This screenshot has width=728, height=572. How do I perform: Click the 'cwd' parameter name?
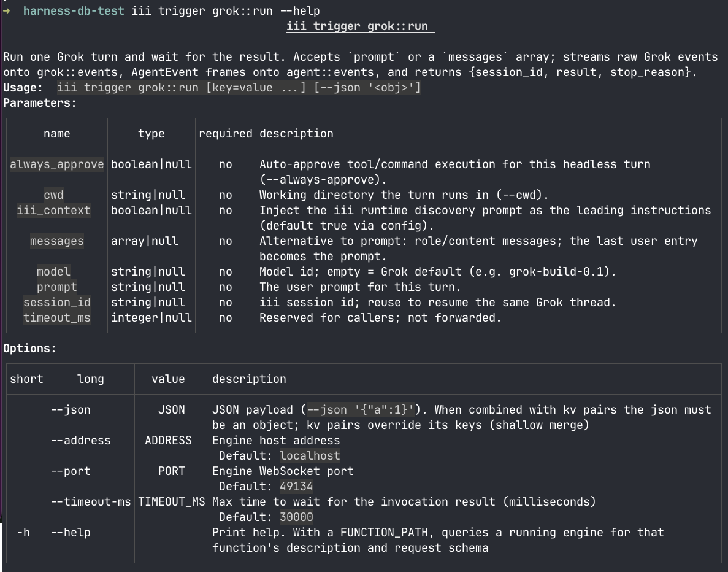pos(53,195)
